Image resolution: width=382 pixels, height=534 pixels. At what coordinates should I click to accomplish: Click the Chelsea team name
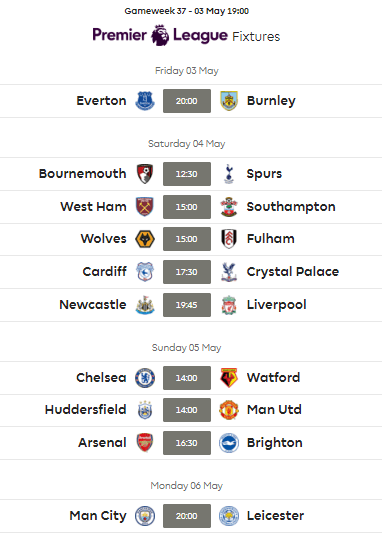coord(101,378)
